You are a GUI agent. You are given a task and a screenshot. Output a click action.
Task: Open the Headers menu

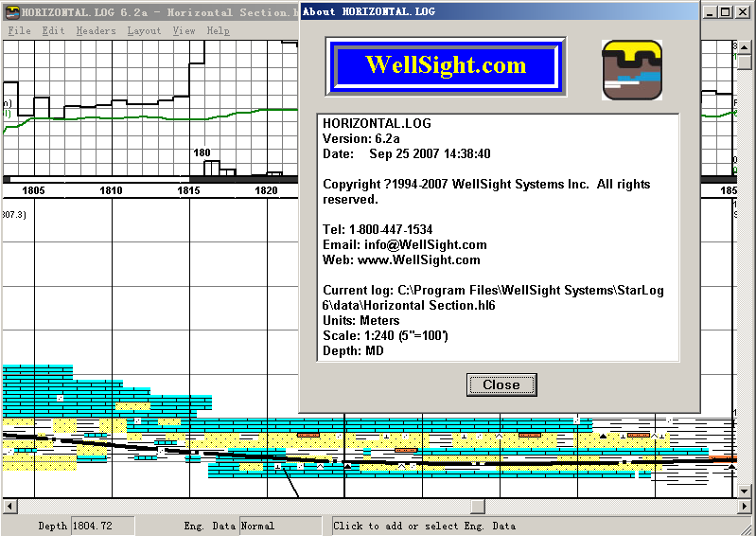[x=96, y=31]
